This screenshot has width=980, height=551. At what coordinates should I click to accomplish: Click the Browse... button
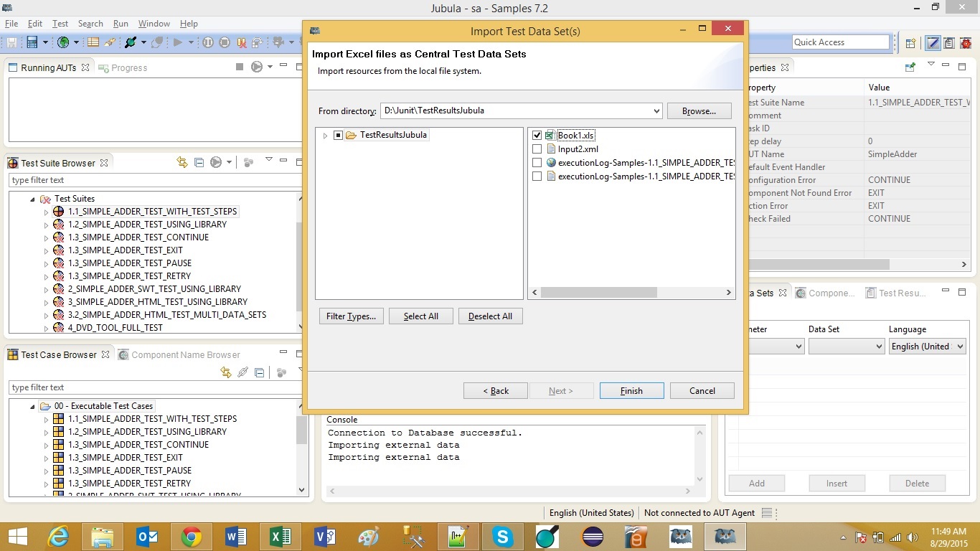(699, 111)
